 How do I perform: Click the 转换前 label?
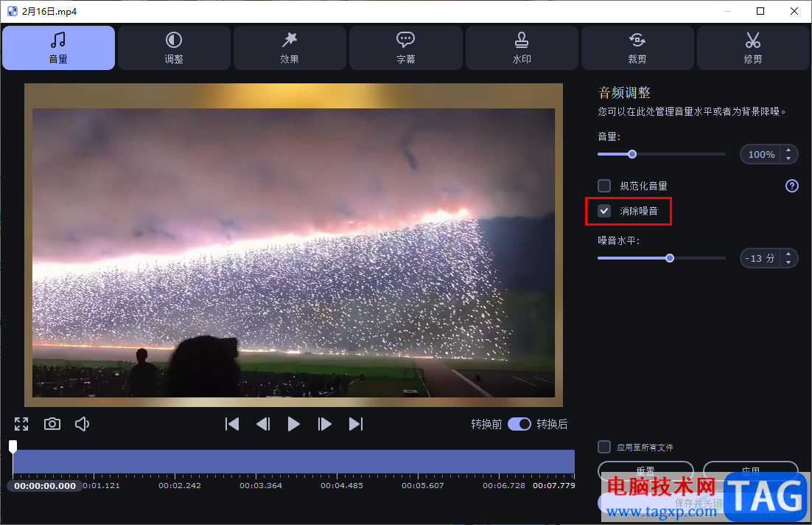click(x=486, y=424)
